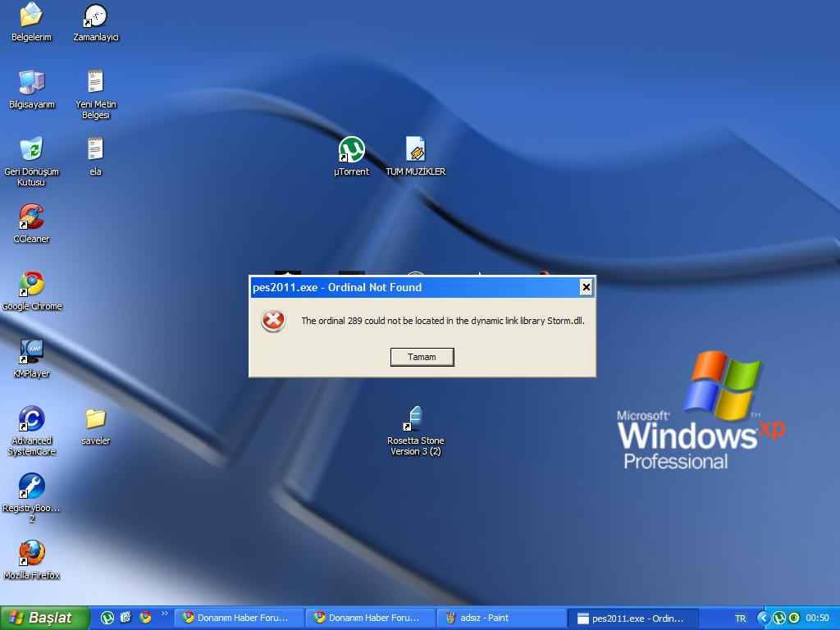
Task: Open the saveler folder
Action: [95, 426]
